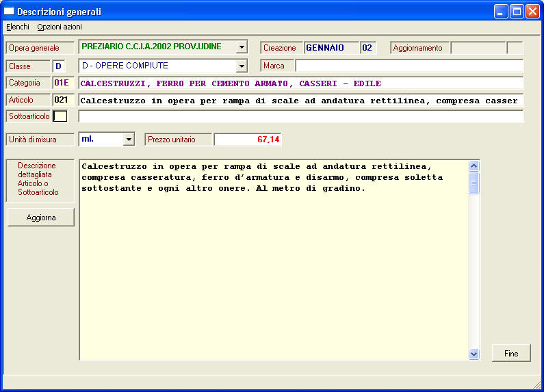
Task: Click the Unità di misura label
Action: point(40,140)
